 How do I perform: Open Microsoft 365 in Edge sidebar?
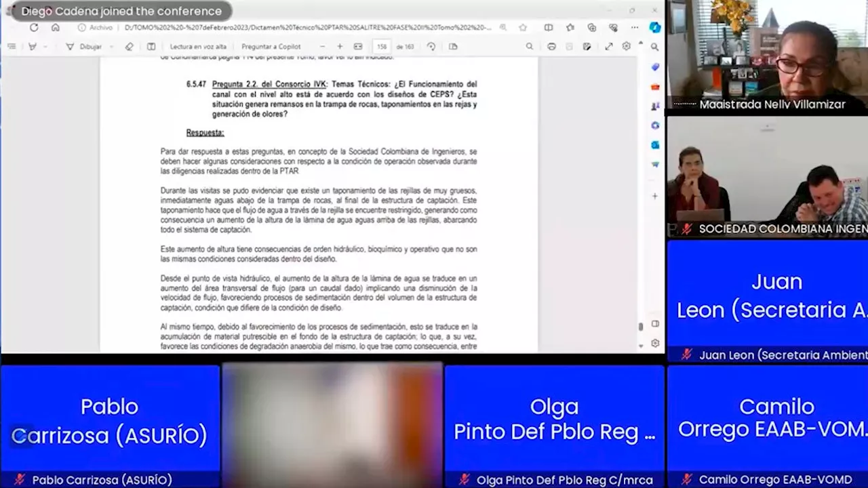pos(655,125)
